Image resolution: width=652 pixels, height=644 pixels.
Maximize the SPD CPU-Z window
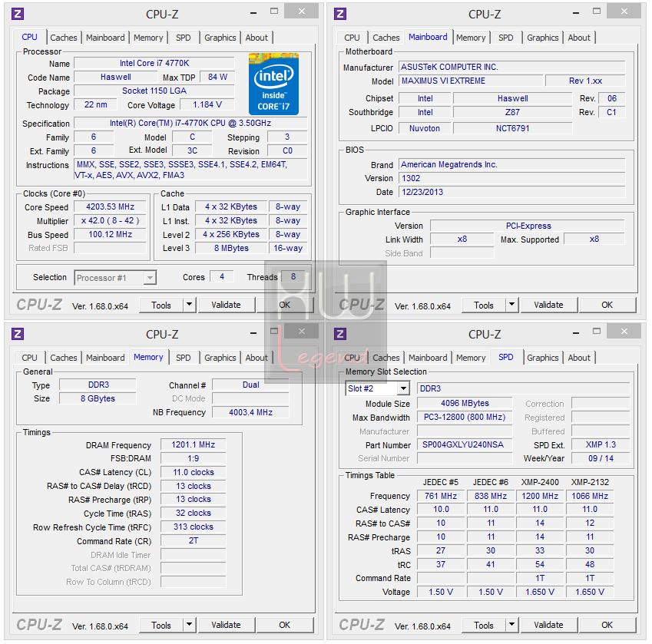coord(597,331)
